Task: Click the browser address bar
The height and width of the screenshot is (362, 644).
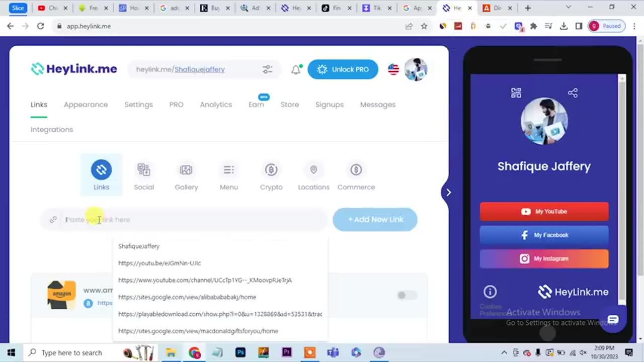Action: pyautogui.click(x=226, y=26)
